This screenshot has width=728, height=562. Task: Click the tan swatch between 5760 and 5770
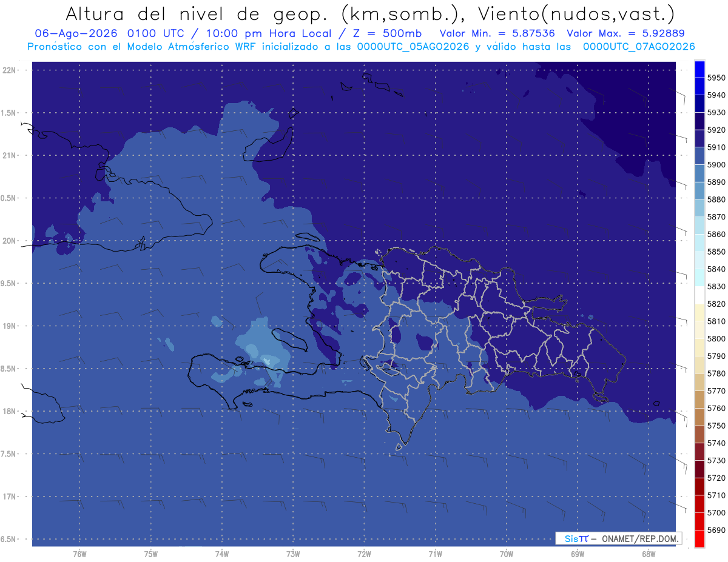point(699,400)
